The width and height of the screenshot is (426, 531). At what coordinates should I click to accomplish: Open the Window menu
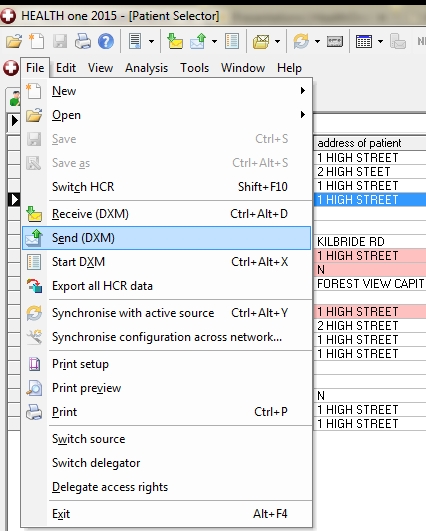tap(243, 68)
